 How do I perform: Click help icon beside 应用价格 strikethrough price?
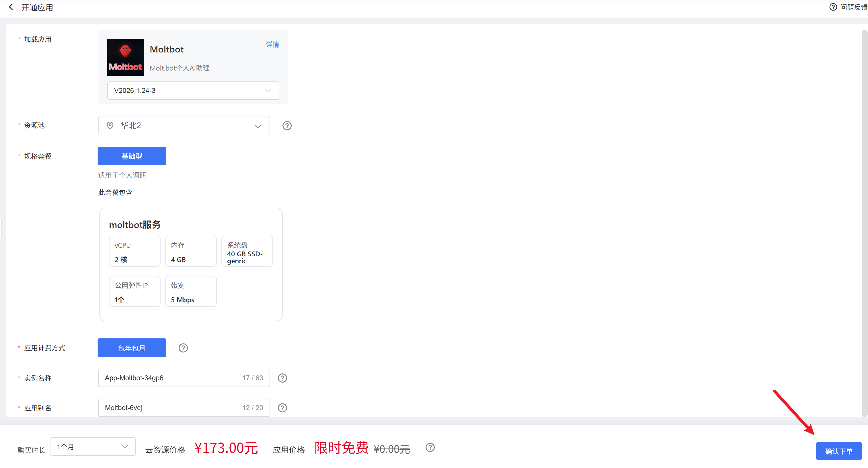click(430, 447)
